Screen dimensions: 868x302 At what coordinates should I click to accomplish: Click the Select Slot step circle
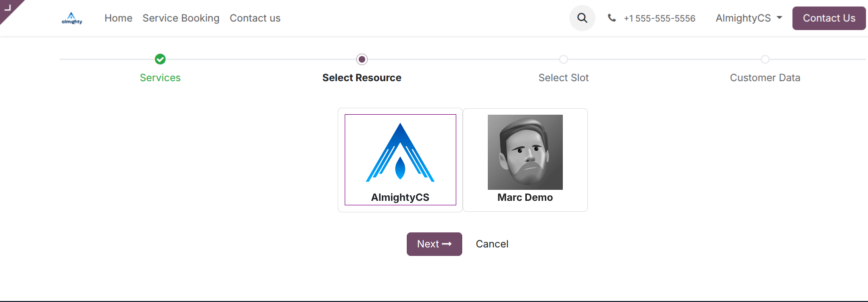point(563,59)
